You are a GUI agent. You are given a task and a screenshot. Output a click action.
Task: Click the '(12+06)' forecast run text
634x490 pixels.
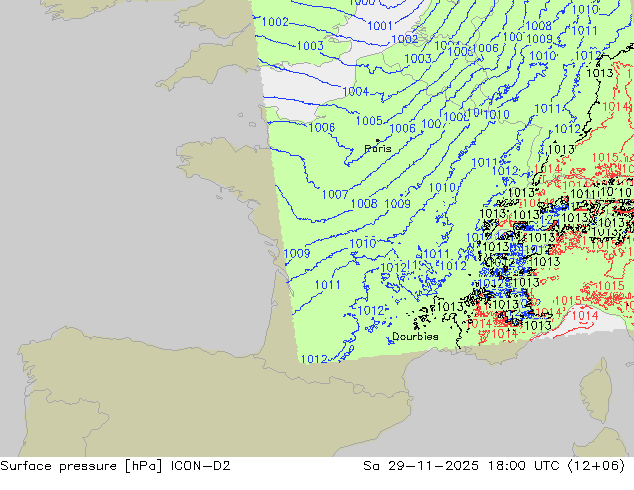[x=596, y=466]
